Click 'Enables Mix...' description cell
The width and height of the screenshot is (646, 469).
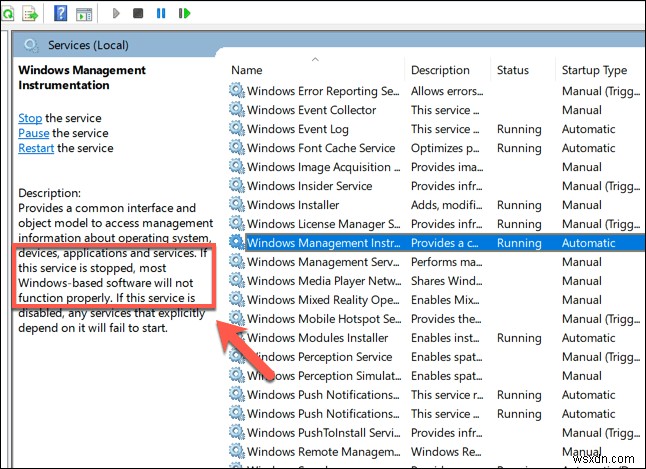pos(445,300)
